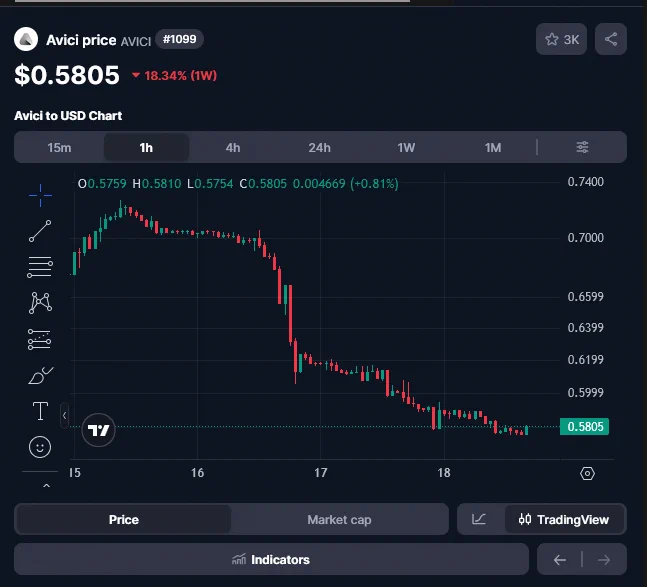The height and width of the screenshot is (587, 647).
Task: Switch to 15m interval
Action: click(59, 147)
